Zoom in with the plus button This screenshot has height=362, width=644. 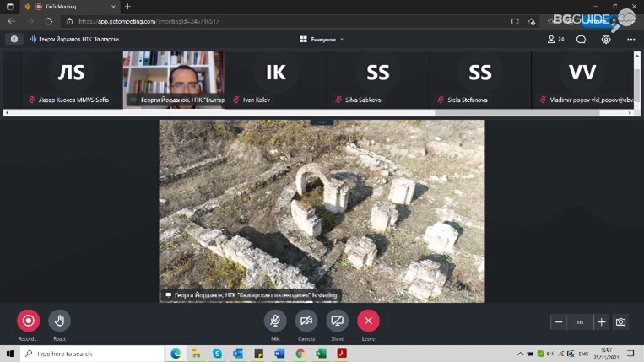coord(601,322)
